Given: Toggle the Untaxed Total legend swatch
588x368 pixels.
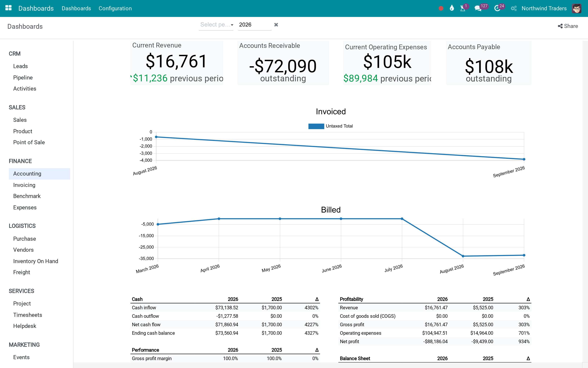Looking at the screenshot, I should (x=316, y=126).
